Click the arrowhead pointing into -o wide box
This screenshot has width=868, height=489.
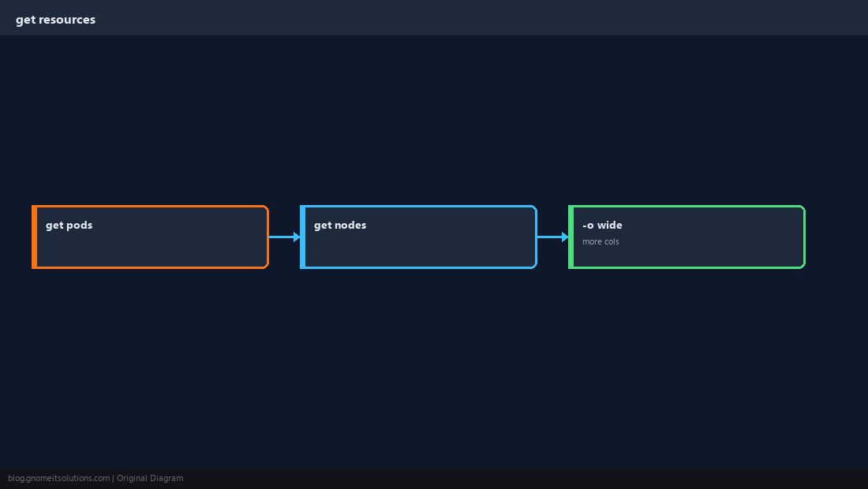(565, 237)
